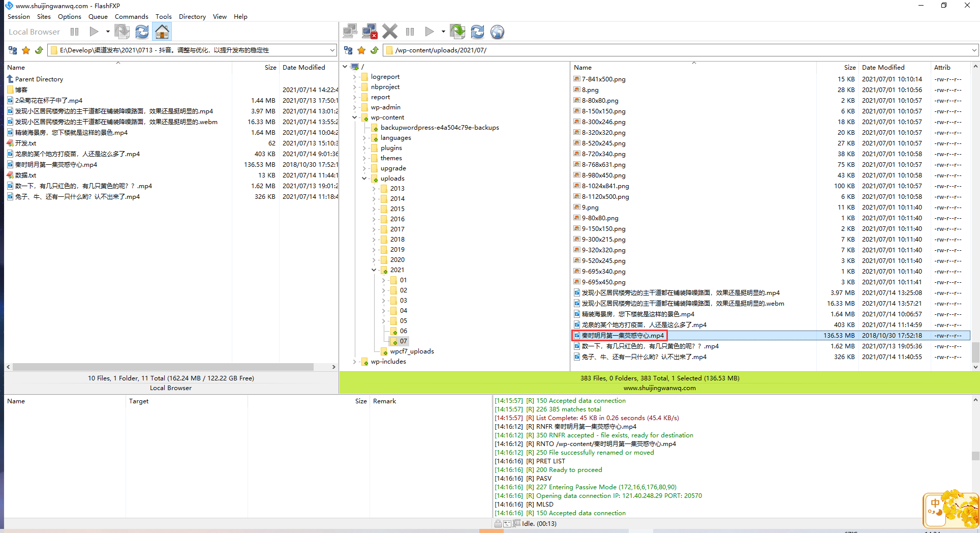Click the remote transfer queue icon with green arrow
Image resolution: width=980 pixels, height=533 pixels.
pos(457,32)
